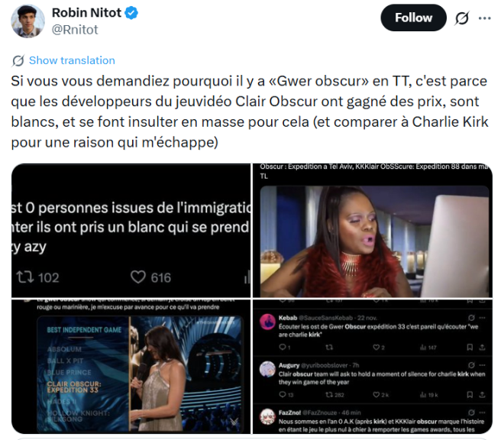Click the Follow button
This screenshot has width=504, height=440.
point(413,18)
